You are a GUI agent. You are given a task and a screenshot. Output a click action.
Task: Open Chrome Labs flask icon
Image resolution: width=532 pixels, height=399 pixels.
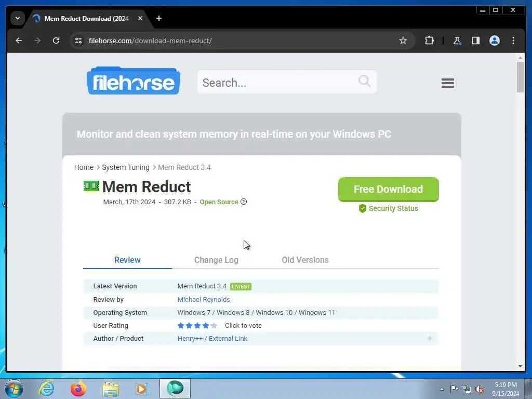coord(457,41)
